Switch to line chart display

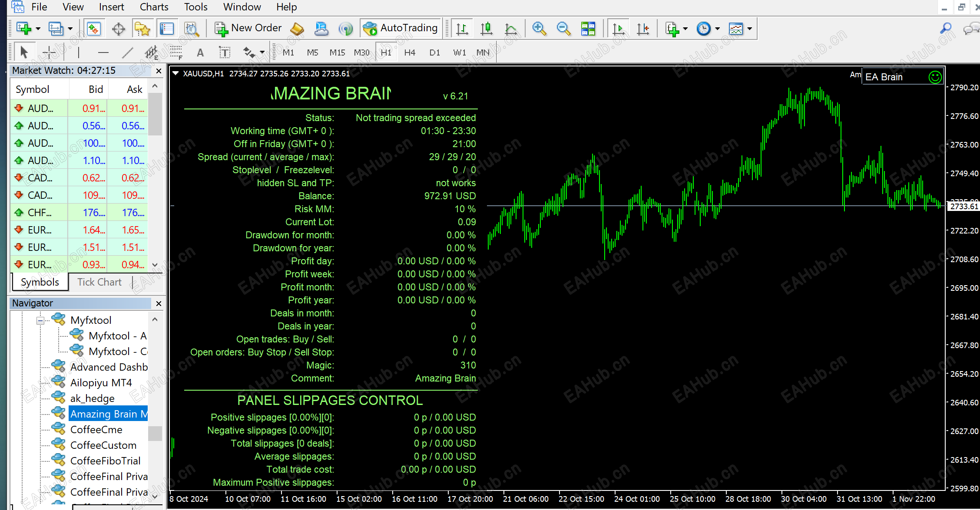511,29
